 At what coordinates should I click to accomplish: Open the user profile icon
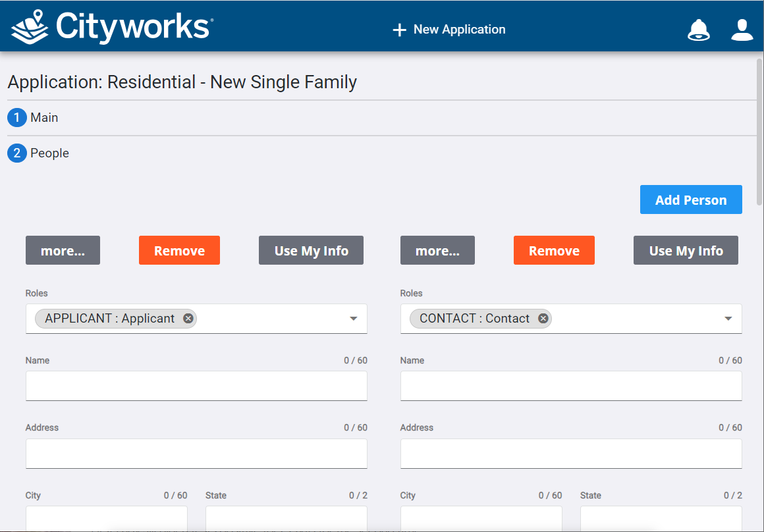(x=742, y=29)
